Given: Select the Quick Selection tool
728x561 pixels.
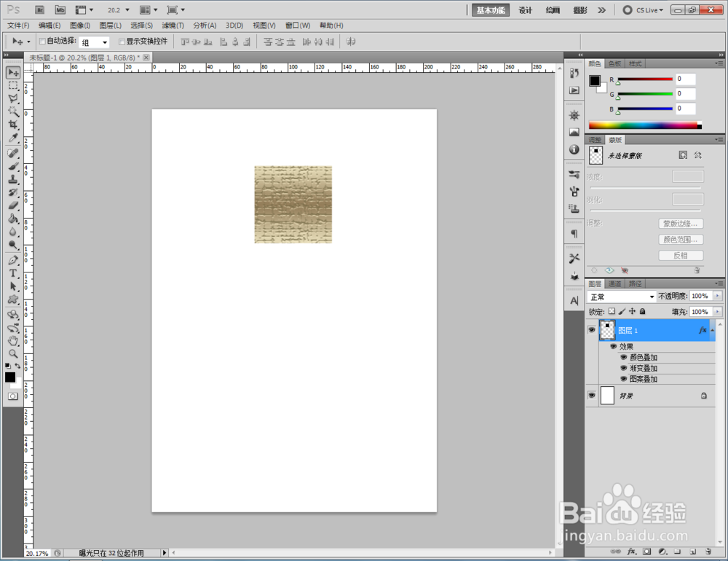Looking at the screenshot, I should coord(13,111).
